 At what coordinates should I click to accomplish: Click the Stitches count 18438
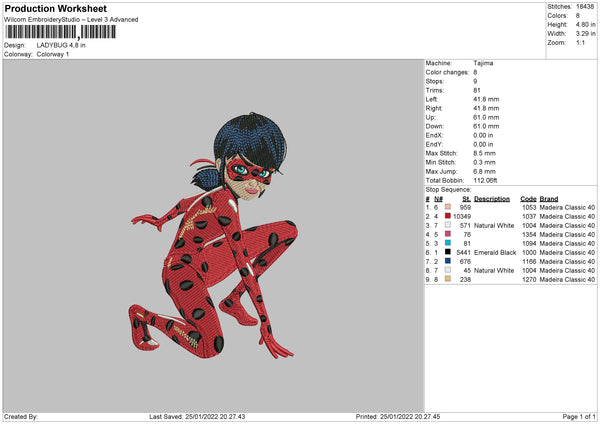[585, 7]
